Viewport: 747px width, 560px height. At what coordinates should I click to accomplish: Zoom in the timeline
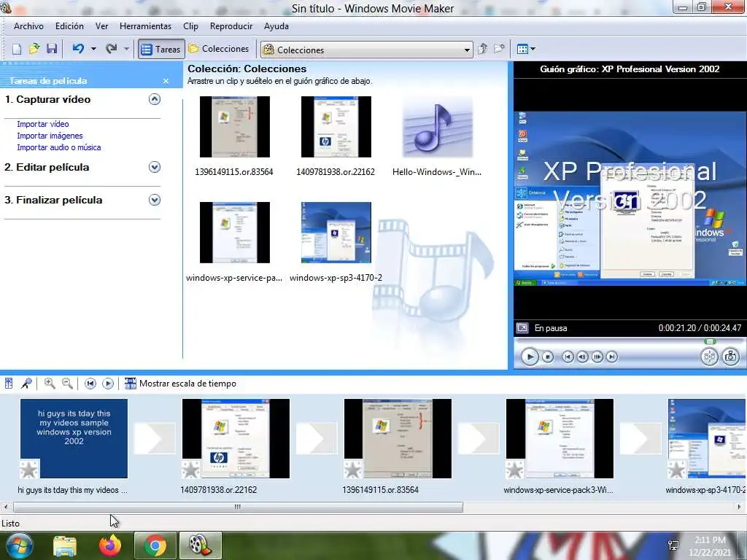49,384
